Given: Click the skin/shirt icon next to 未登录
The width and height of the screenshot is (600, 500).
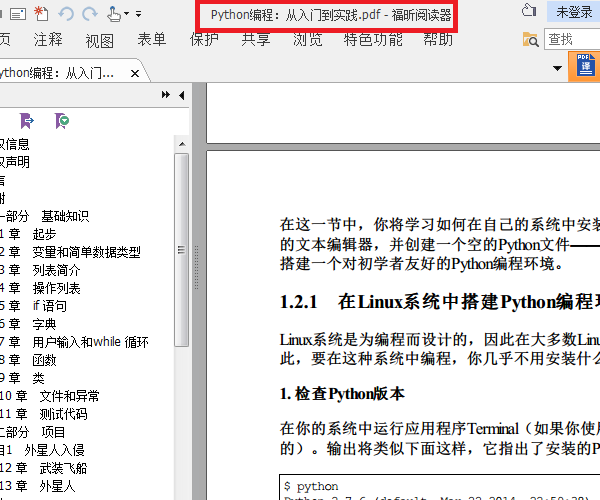Looking at the screenshot, I should pyautogui.click(x=529, y=11).
